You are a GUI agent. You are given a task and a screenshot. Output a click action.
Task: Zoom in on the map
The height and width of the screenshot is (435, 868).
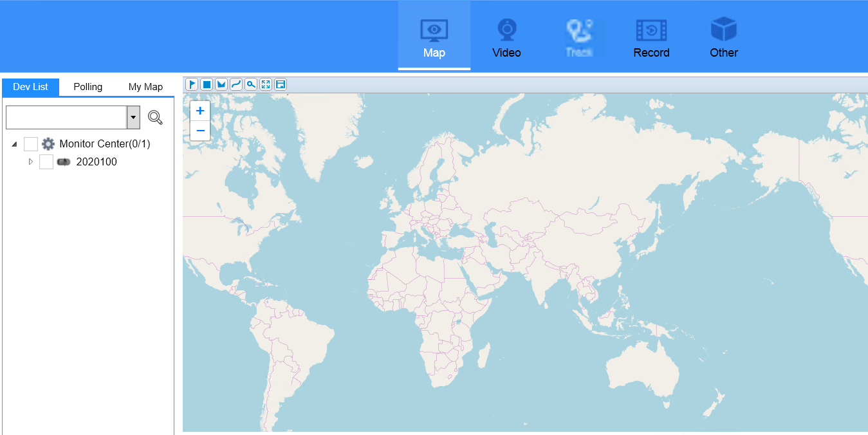[x=200, y=111]
